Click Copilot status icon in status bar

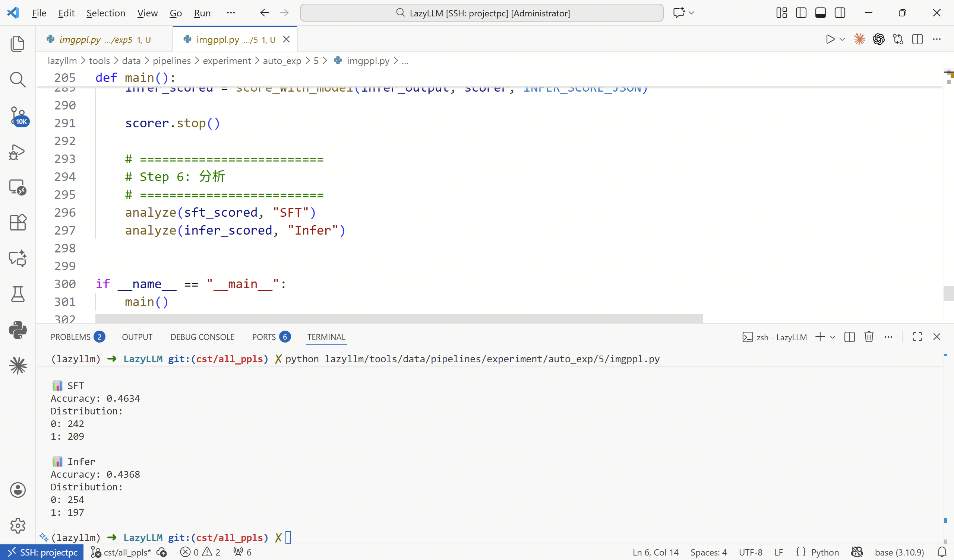click(857, 553)
